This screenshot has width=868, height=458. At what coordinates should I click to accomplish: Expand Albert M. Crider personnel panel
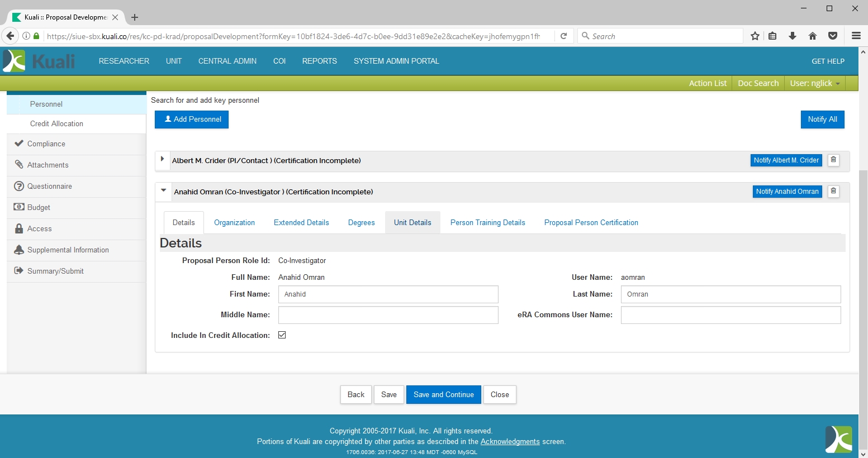[x=162, y=159]
